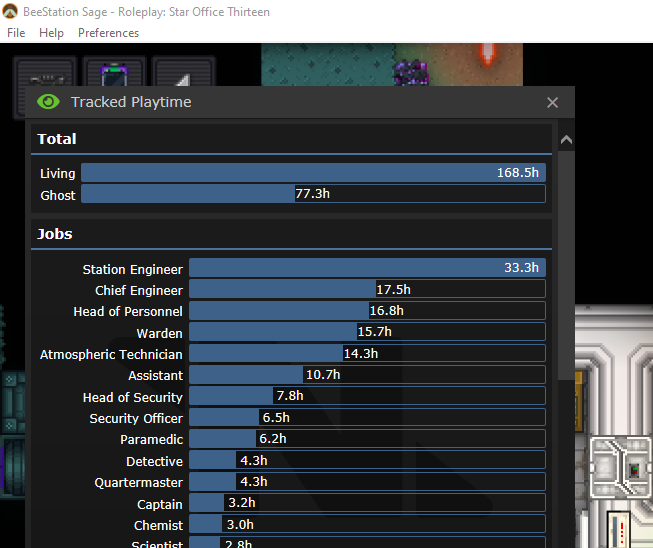Click the Atmospheric Technician label
Image resolution: width=653 pixels, height=548 pixels.
[x=111, y=354]
